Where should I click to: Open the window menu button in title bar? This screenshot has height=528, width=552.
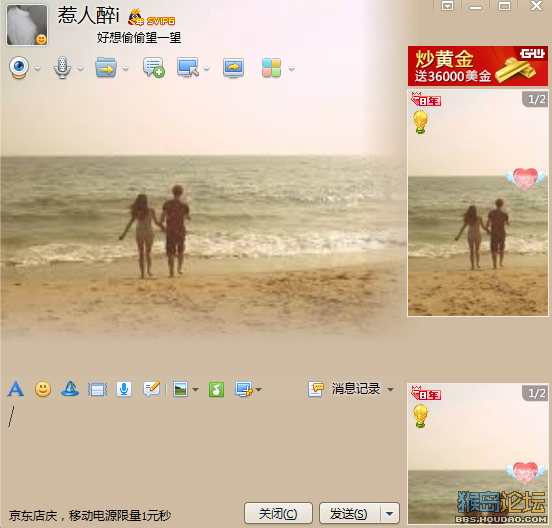coord(447,6)
